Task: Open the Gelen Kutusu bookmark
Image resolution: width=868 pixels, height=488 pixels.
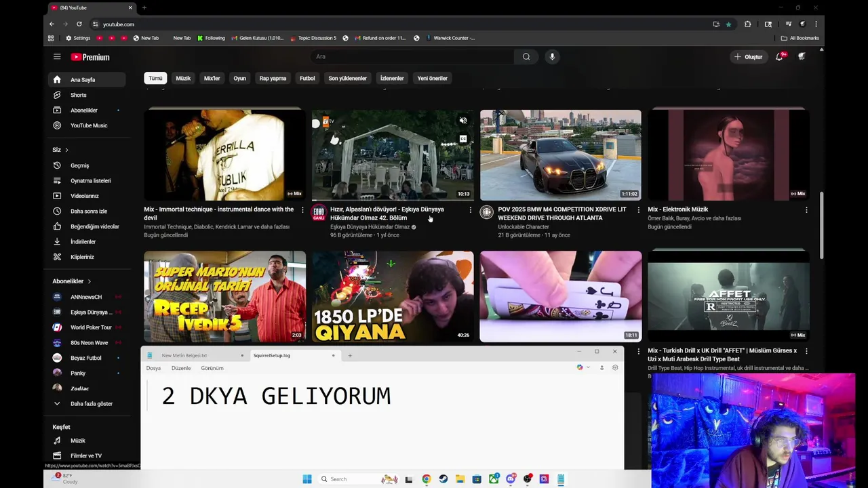Action: point(257,38)
